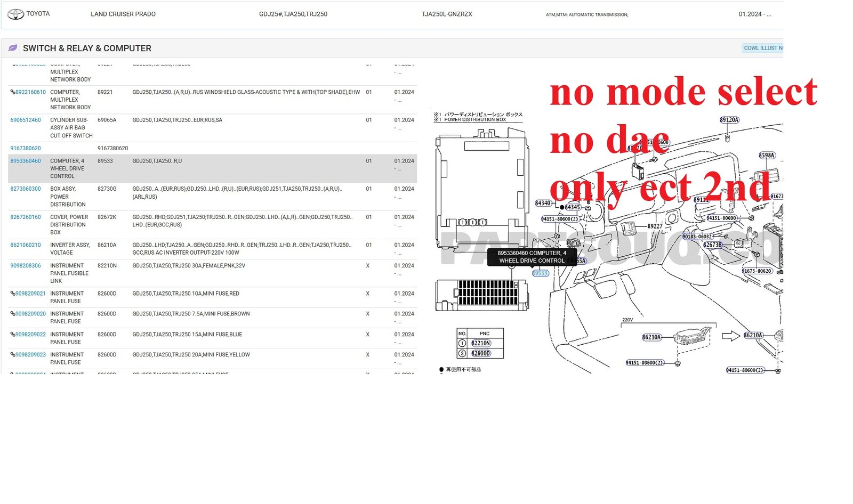Click substitution icon beside part 9098209020
The height and width of the screenshot is (504, 853).
(x=12, y=314)
